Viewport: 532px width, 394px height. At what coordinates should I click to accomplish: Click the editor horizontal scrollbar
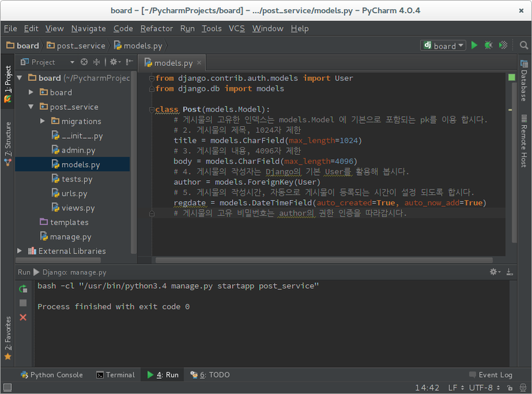[x=324, y=260]
